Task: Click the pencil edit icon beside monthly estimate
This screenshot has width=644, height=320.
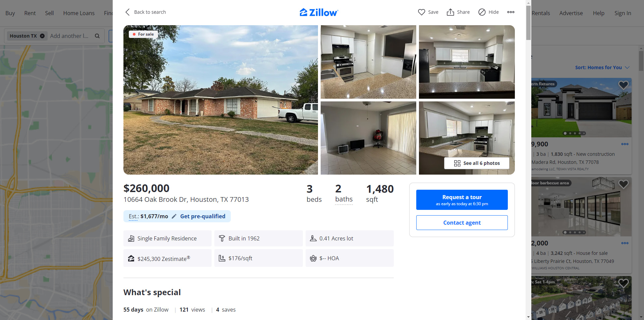Action: tap(174, 216)
